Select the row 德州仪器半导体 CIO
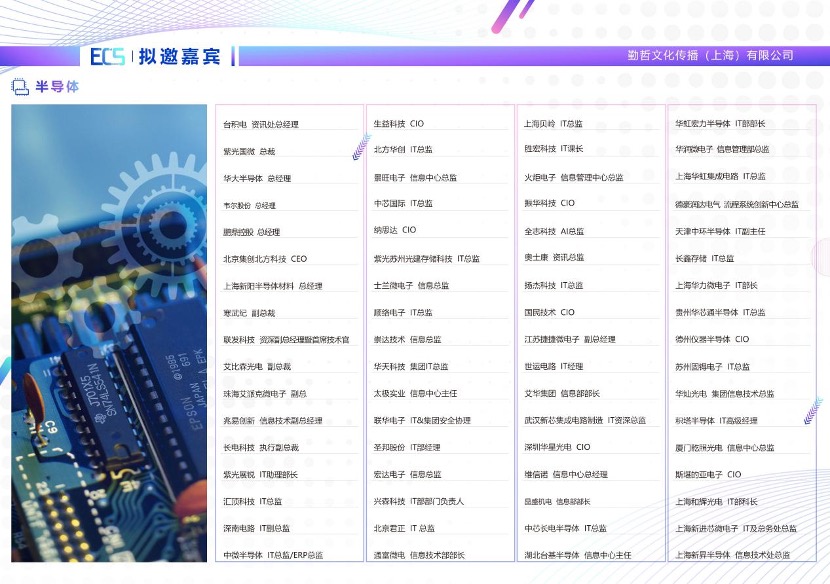The width and height of the screenshot is (830, 584). point(712,339)
